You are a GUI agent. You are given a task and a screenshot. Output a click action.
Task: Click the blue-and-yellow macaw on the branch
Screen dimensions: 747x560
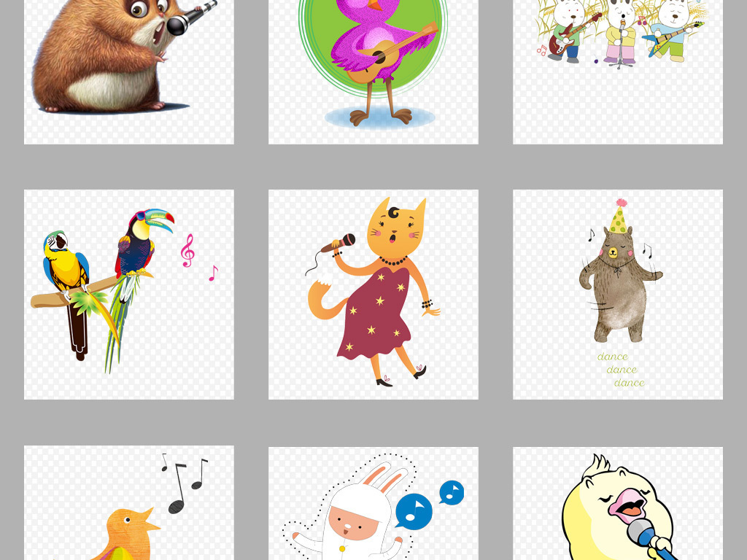[64, 262]
